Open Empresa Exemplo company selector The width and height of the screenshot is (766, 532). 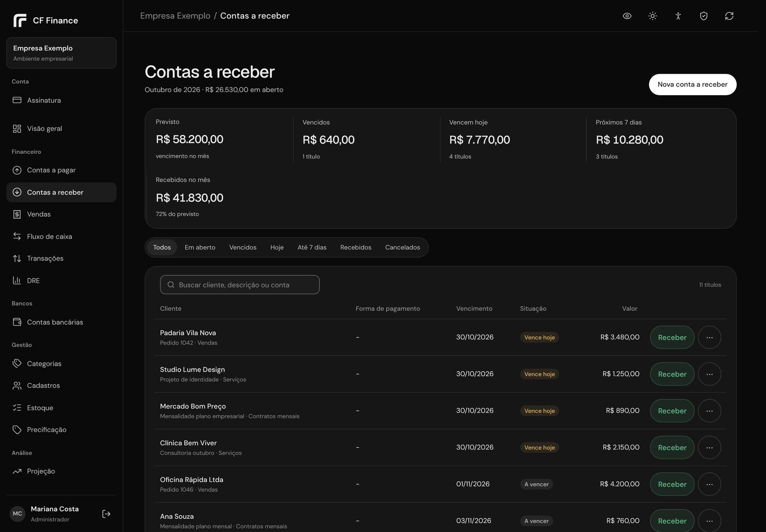(61, 53)
